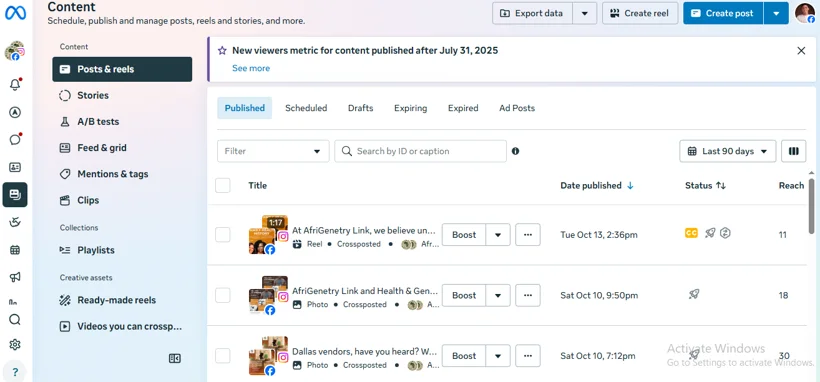Open Mentions & tags in the sidebar

coord(122,174)
